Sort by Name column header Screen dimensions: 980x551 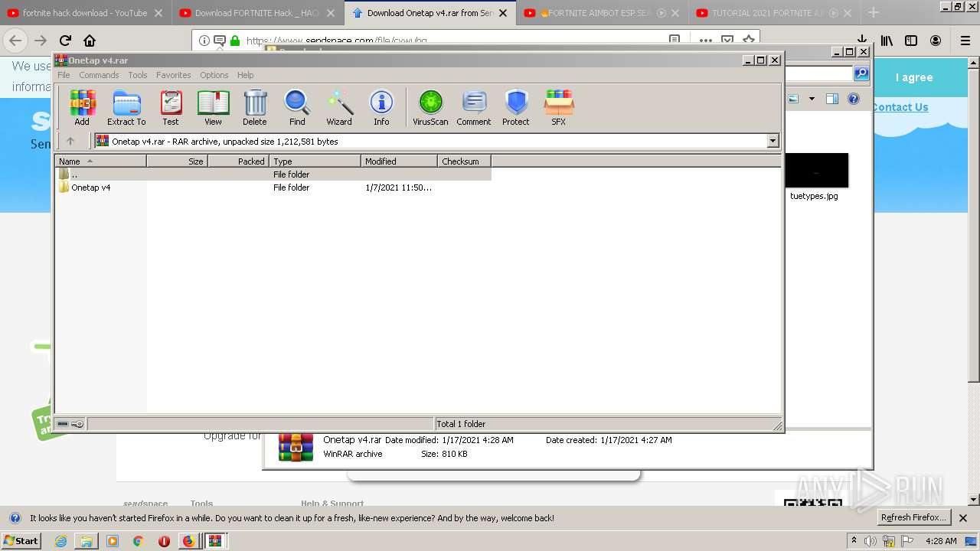[101, 161]
